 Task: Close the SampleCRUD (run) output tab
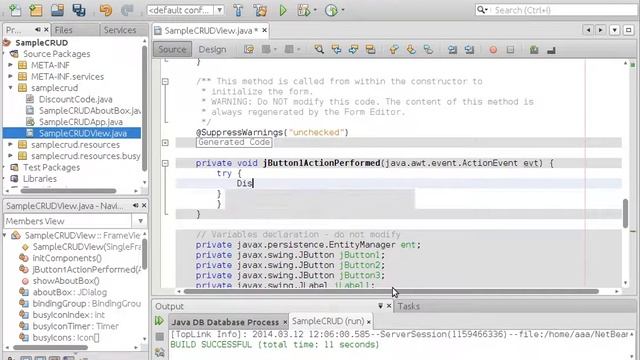point(369,322)
